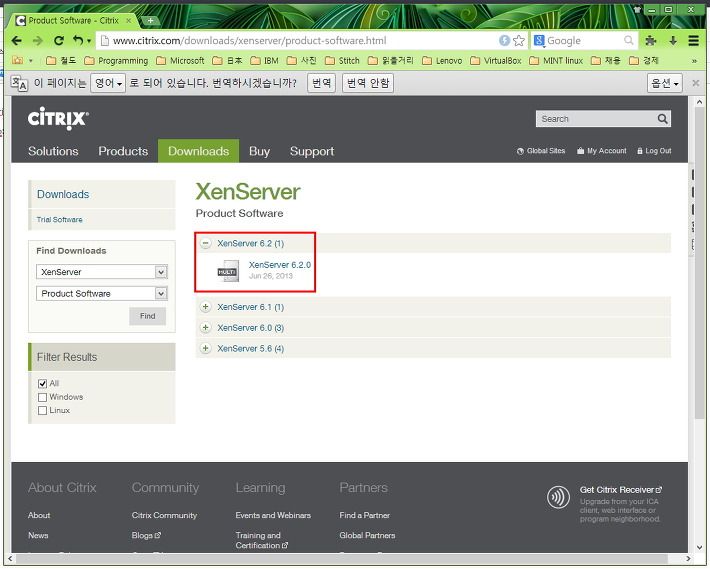The width and height of the screenshot is (710, 569).
Task: Click the Log Out link
Action: click(x=654, y=151)
